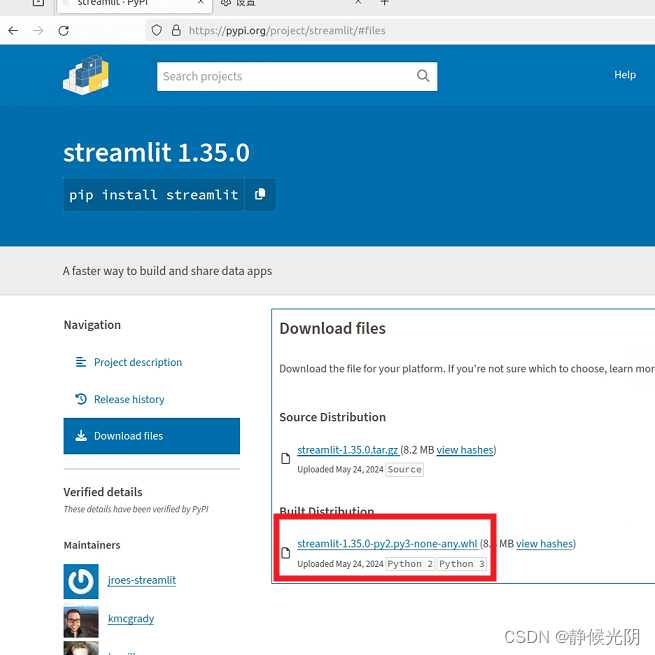Click the Python 2 tag

[410, 564]
